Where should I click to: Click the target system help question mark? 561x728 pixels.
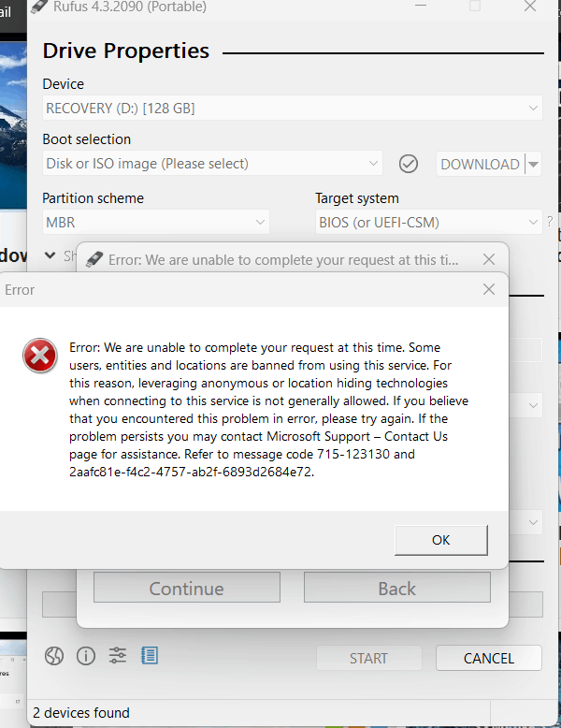click(550, 221)
